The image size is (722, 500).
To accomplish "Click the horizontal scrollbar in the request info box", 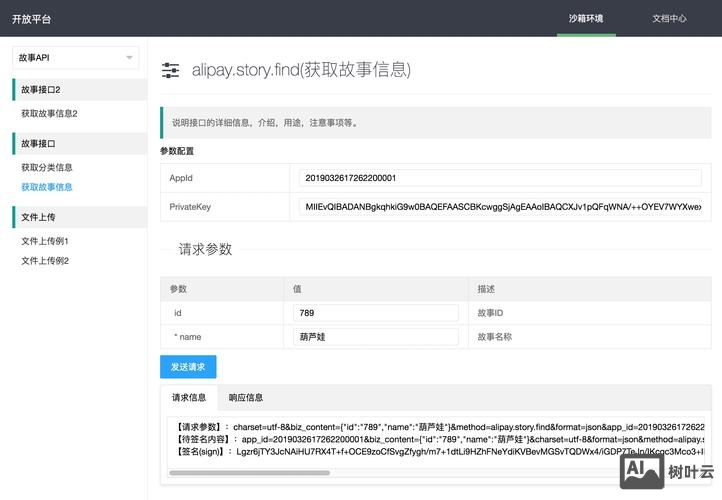I will pos(250,473).
